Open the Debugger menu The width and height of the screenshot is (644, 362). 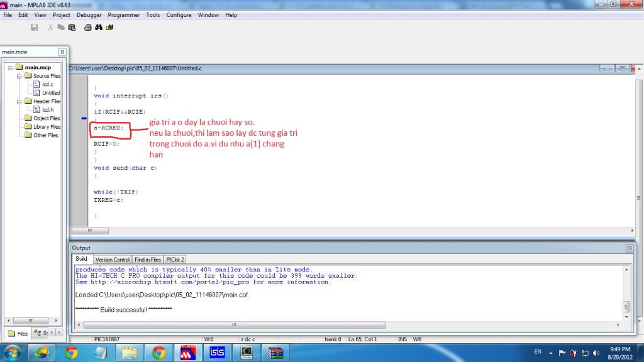coord(89,15)
